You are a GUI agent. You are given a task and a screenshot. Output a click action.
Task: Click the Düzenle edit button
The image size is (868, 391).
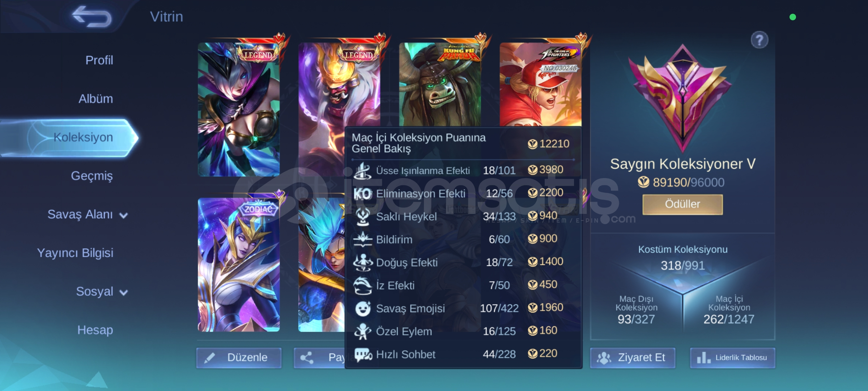click(239, 358)
